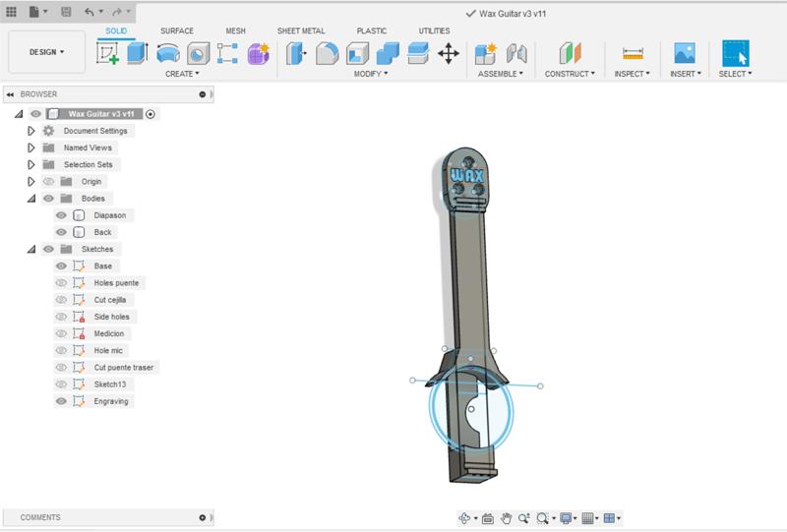Open the CONSTRUCT dropdown menu

click(570, 74)
